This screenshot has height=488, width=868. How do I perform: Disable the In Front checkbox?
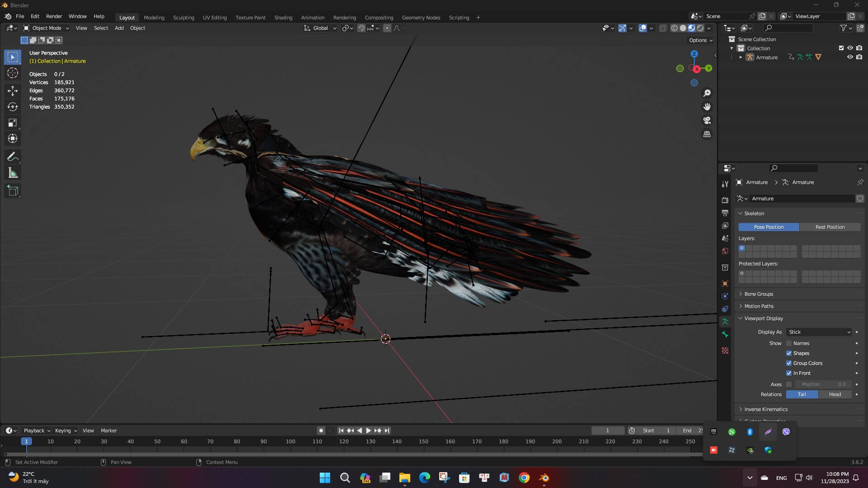[789, 373]
